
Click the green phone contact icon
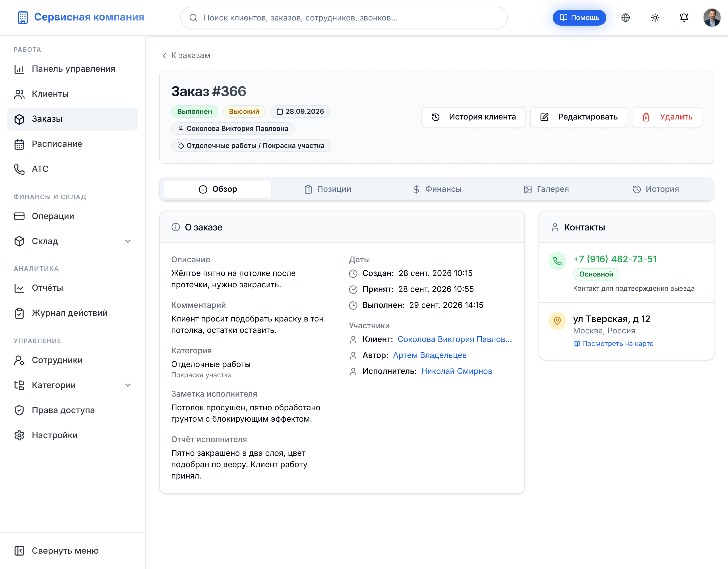pos(557,261)
